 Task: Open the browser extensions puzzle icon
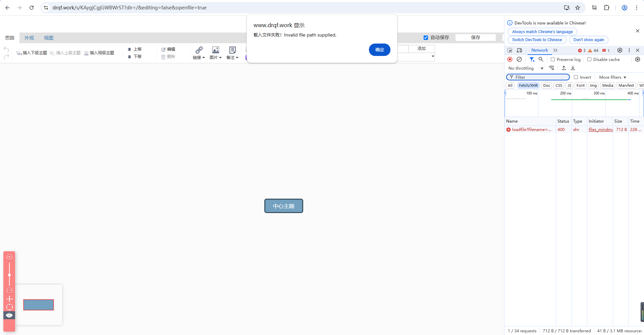point(606,7)
